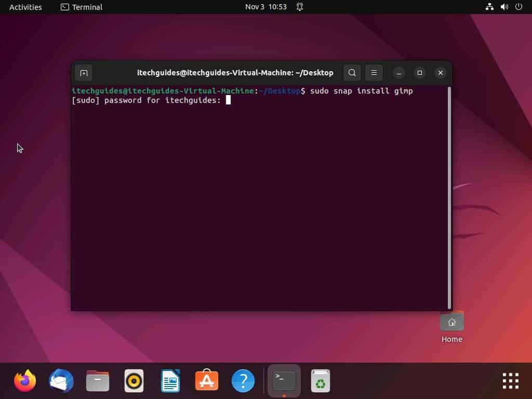Click Activities in the top bar
Screen dimensions: 532x399
click(25, 7)
